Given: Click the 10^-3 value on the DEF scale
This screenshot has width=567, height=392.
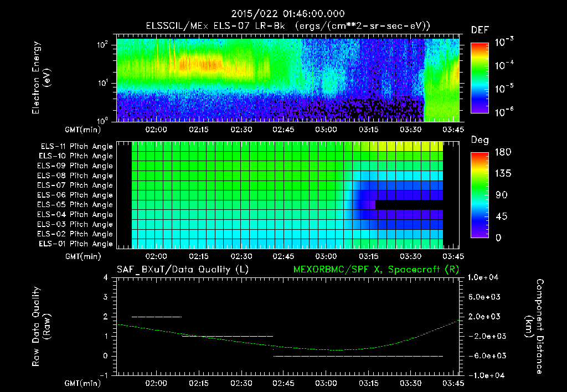Looking at the screenshot, I should click(x=504, y=42).
